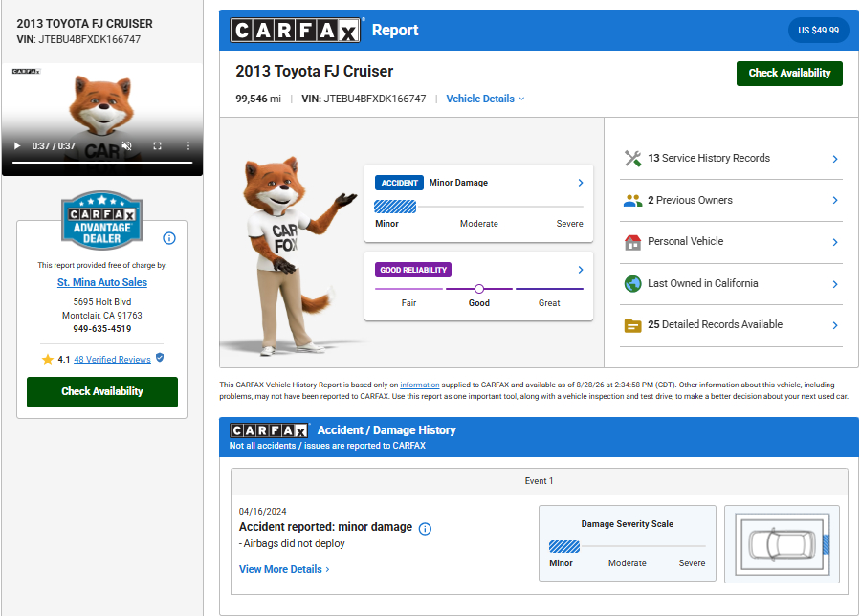Image resolution: width=861 pixels, height=616 pixels.
Task: Click the accident reported info icon
Action: pyautogui.click(x=425, y=529)
